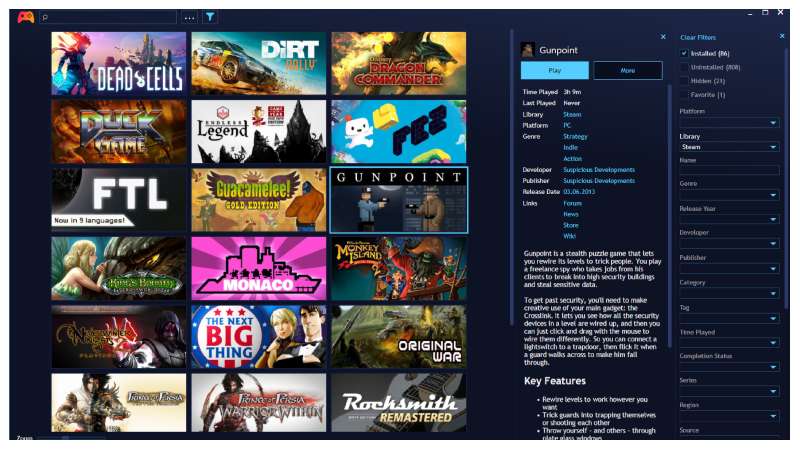
Task: Select the FEZ game cover
Action: click(x=398, y=132)
